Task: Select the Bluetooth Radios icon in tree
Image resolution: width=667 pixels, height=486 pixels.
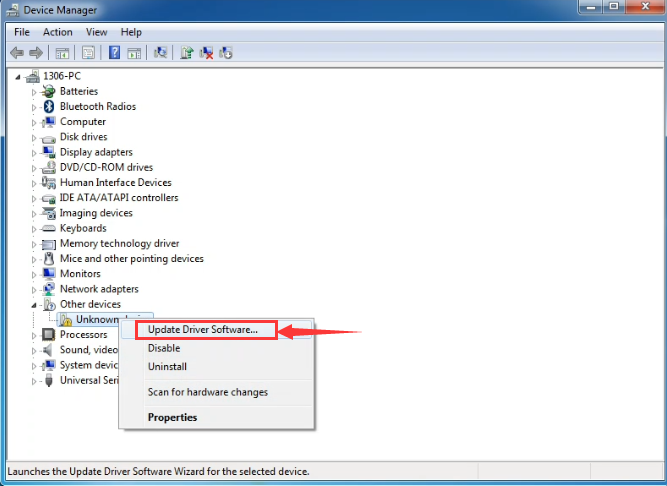Action: pyautogui.click(x=49, y=107)
